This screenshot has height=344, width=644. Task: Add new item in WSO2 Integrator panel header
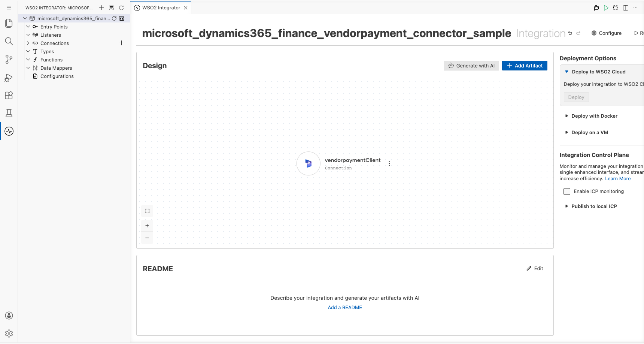click(101, 7)
